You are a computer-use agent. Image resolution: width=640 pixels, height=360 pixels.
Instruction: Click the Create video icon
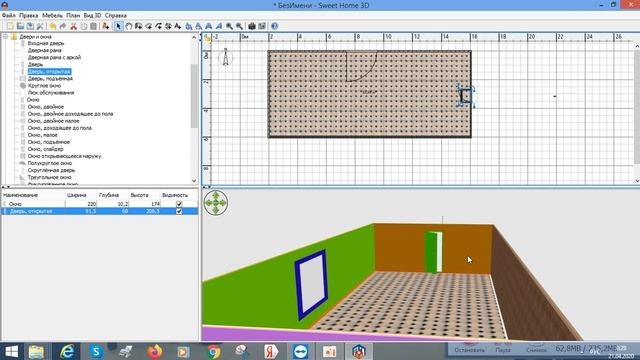point(262,26)
